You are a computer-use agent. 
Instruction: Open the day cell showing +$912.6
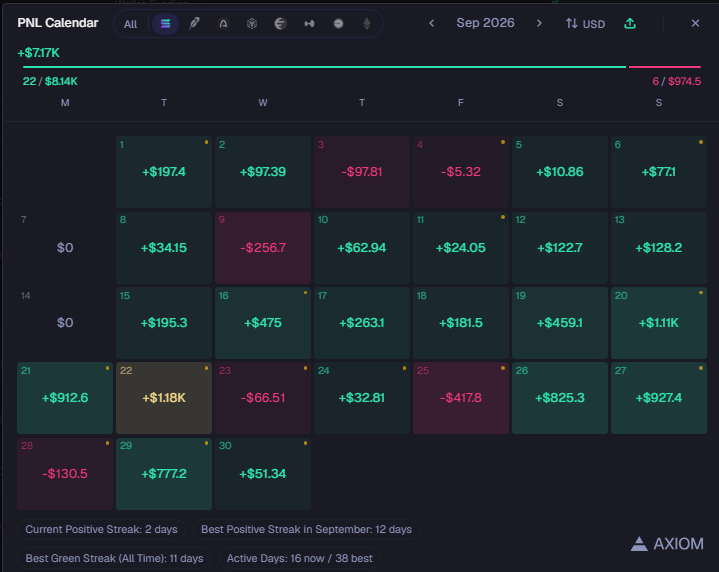click(x=65, y=398)
